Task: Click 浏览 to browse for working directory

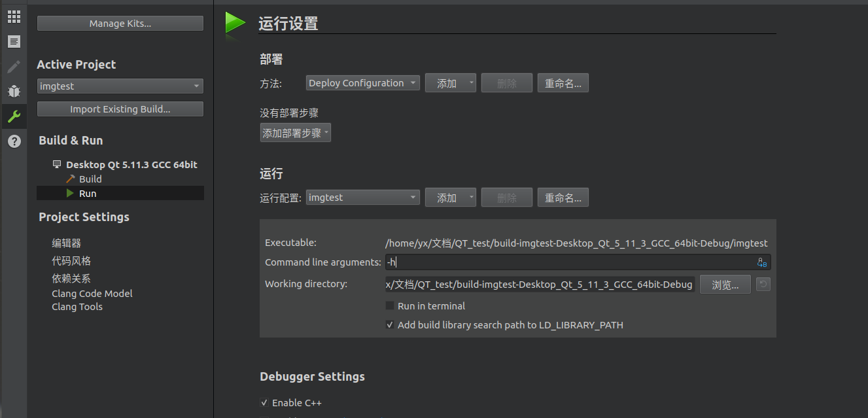Action: [725, 284]
